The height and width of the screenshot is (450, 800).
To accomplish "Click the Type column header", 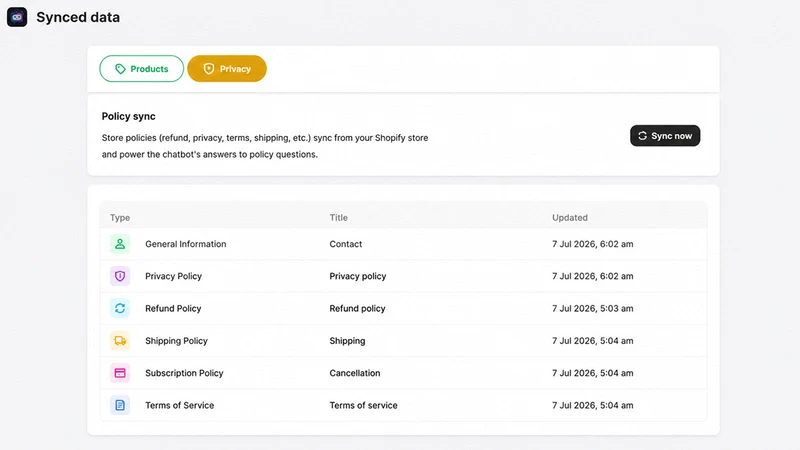I will [x=120, y=217].
